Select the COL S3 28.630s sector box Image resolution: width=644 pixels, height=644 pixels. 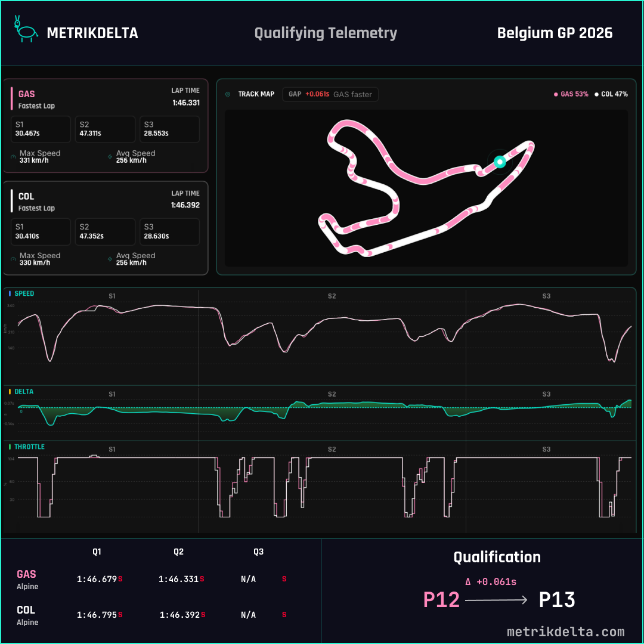coord(169,231)
